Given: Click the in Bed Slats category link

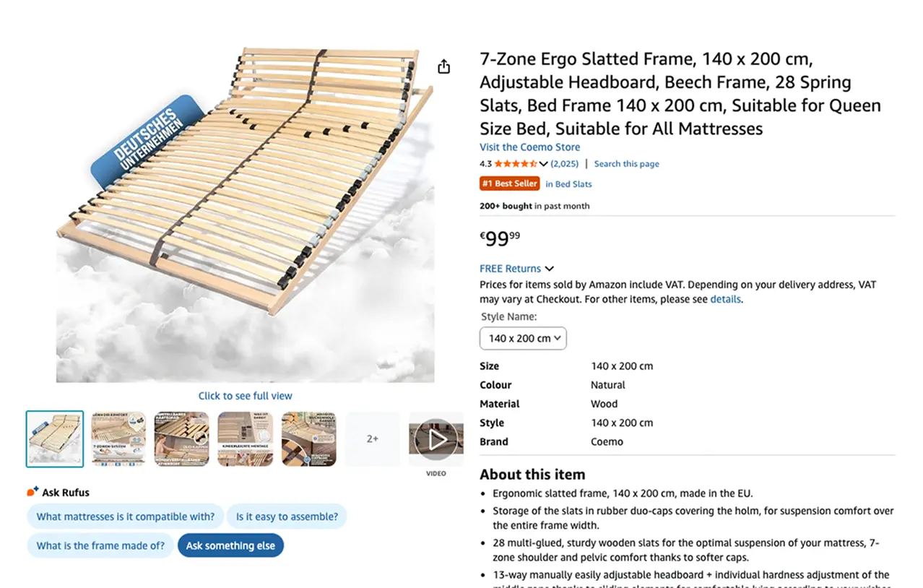Looking at the screenshot, I should pyautogui.click(x=568, y=183).
